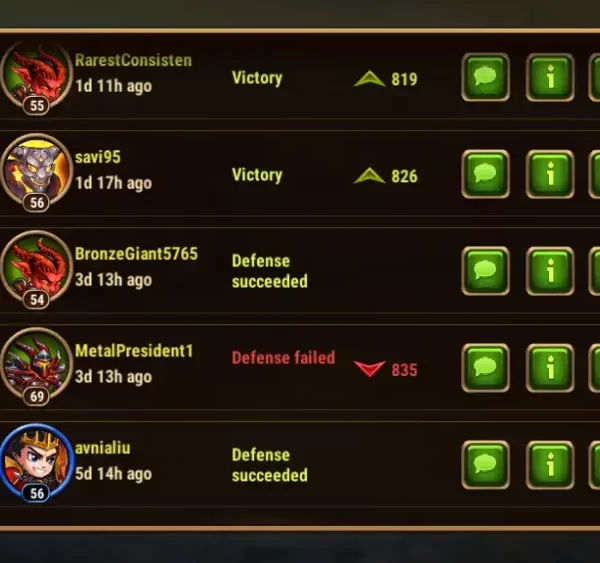Click the red Defense failed label
This screenshot has width=600, height=563.
[284, 357]
